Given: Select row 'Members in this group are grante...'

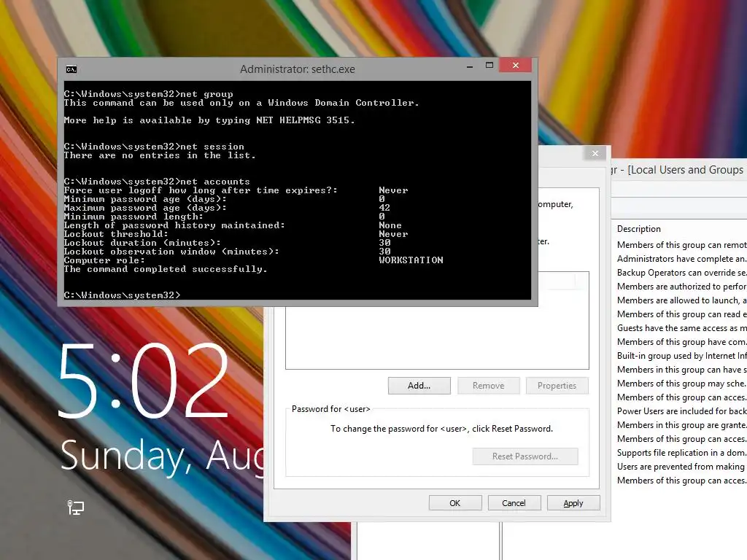Looking at the screenshot, I should [x=681, y=425].
